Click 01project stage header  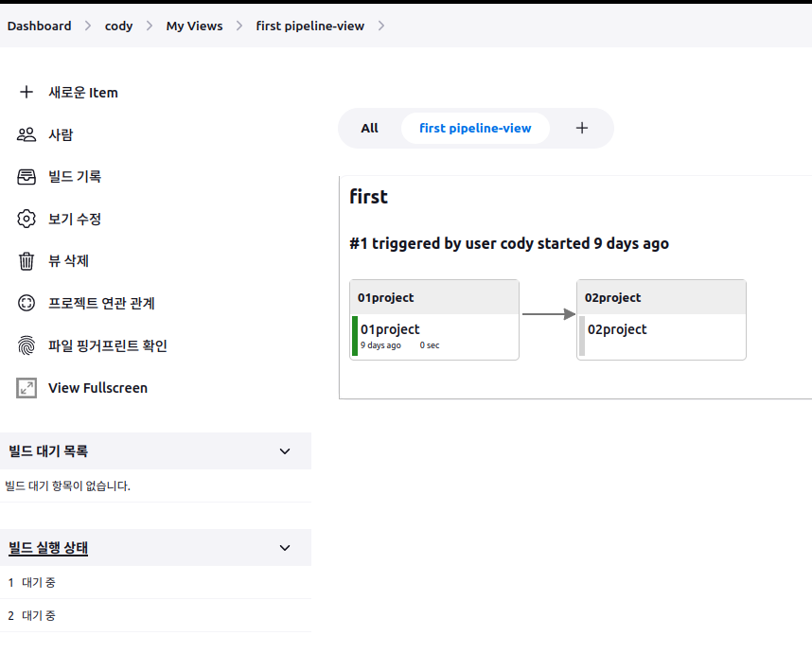click(x=434, y=297)
